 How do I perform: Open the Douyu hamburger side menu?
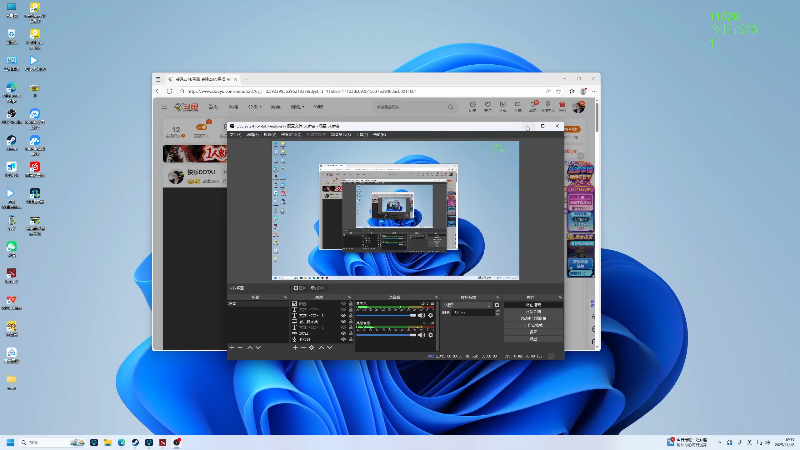click(x=164, y=107)
